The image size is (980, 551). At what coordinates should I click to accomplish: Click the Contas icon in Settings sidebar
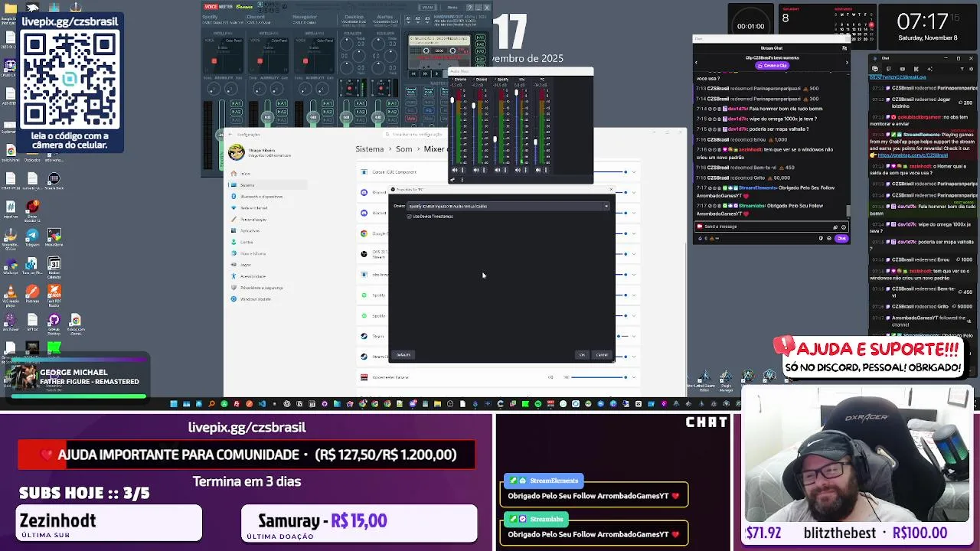[234, 242]
